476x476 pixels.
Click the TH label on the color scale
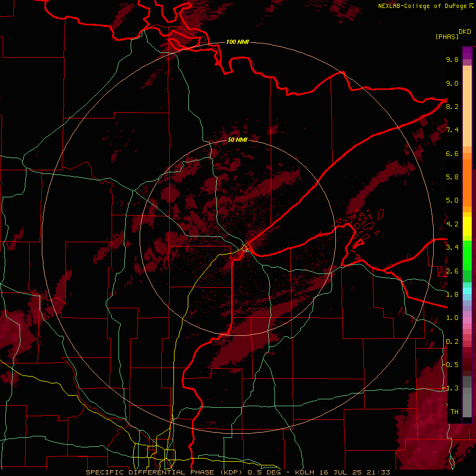(x=454, y=412)
